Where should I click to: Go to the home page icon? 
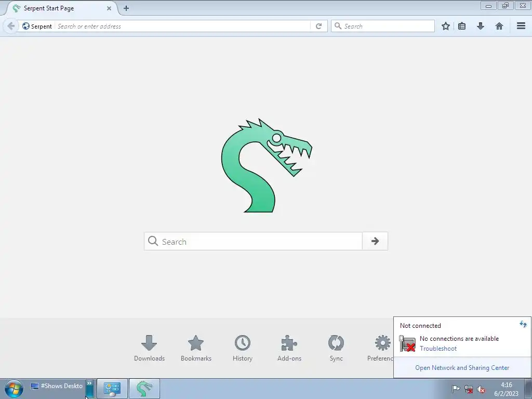click(499, 26)
